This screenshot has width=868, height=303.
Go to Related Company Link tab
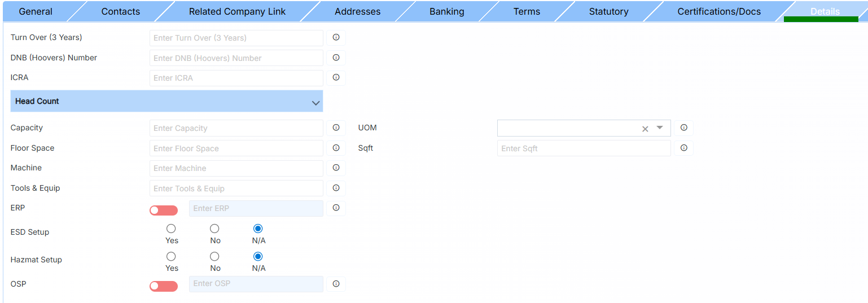[x=237, y=11]
